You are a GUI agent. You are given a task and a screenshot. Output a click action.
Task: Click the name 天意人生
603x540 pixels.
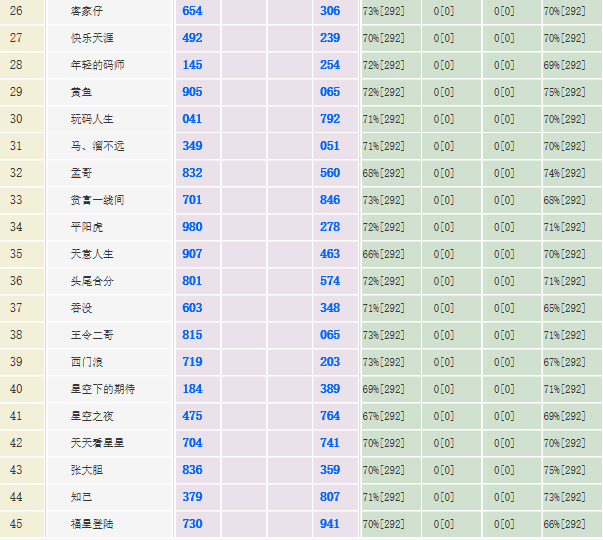pos(92,254)
